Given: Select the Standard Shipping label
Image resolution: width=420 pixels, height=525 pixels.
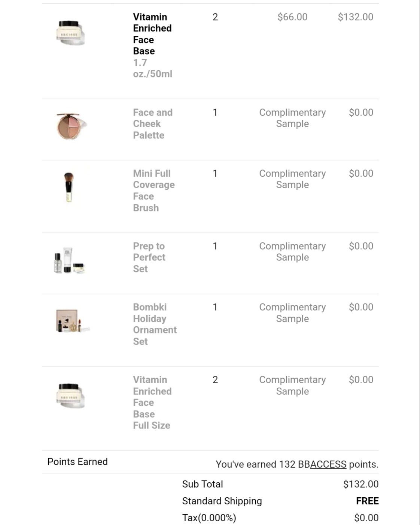Looking at the screenshot, I should 222,501.
